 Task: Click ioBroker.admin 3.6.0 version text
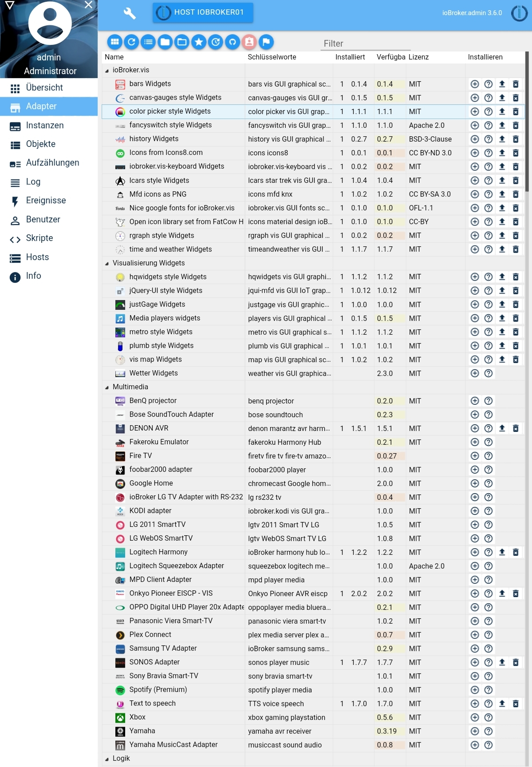coord(472,13)
